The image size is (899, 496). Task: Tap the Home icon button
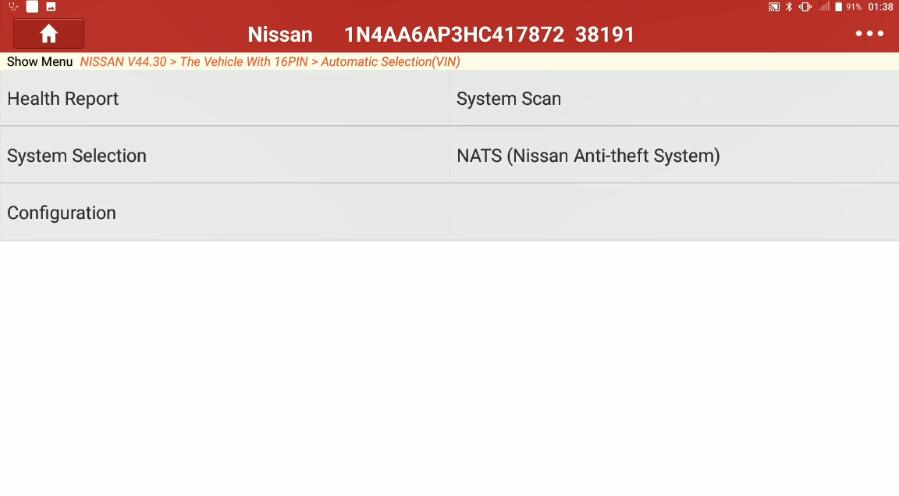click(x=49, y=34)
